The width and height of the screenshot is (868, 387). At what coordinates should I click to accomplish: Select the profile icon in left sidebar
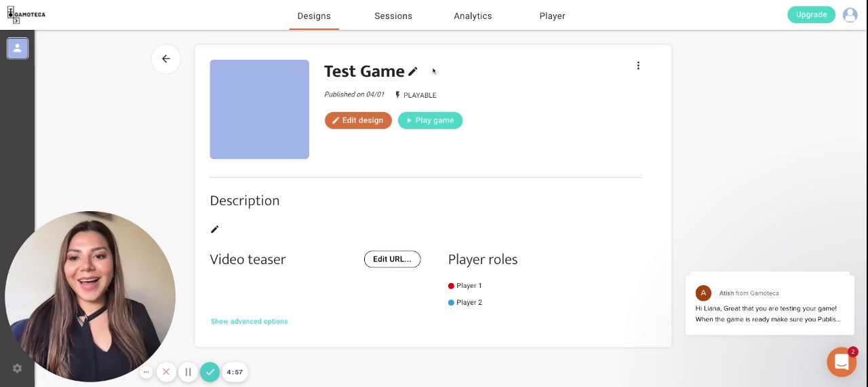click(x=18, y=48)
